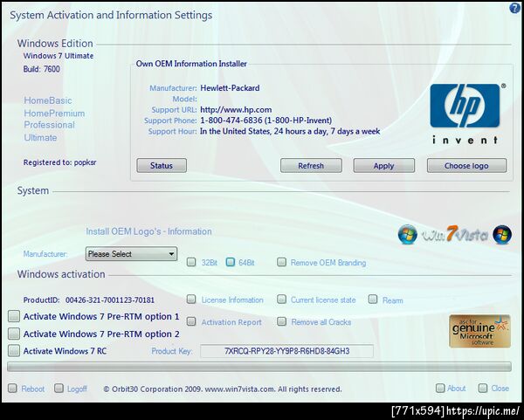Image resolution: width=524 pixels, height=420 pixels.
Task: Click the Windows 7 Ultimate label
Action: [59, 56]
